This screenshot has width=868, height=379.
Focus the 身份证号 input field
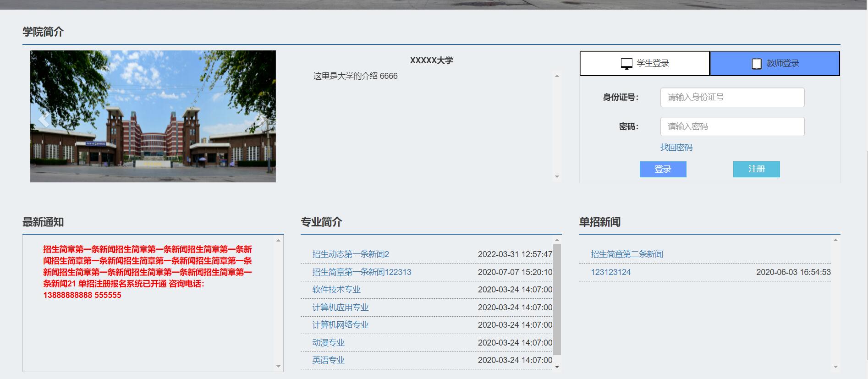click(x=732, y=97)
